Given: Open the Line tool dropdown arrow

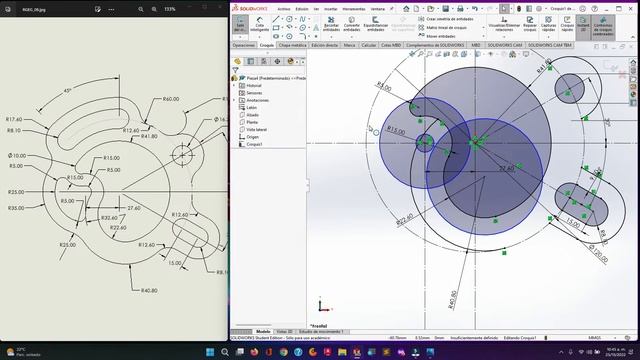Looking at the screenshot, I should point(283,19).
